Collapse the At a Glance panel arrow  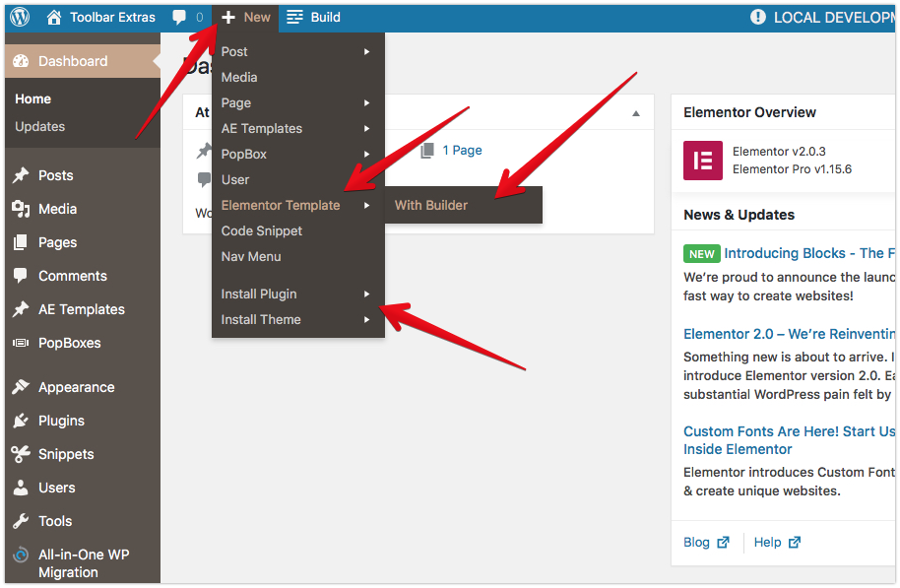click(636, 113)
